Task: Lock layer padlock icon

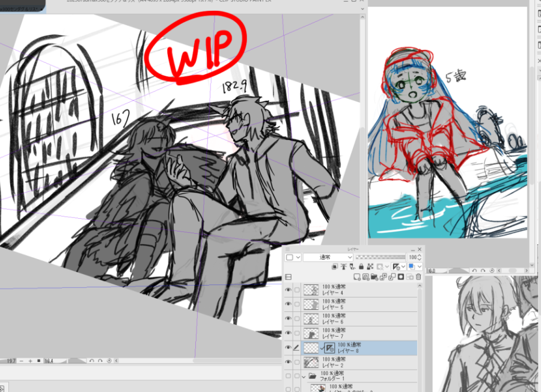Action: [x=361, y=267]
